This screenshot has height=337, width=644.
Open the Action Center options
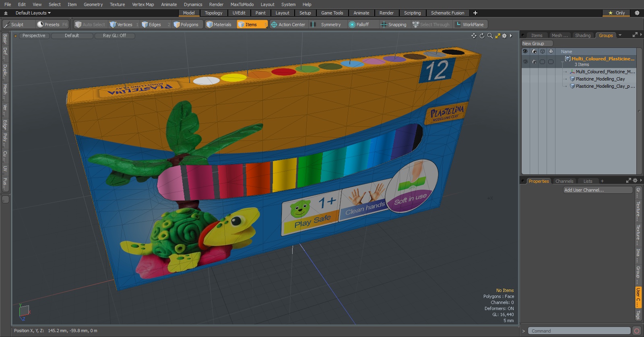(288, 25)
